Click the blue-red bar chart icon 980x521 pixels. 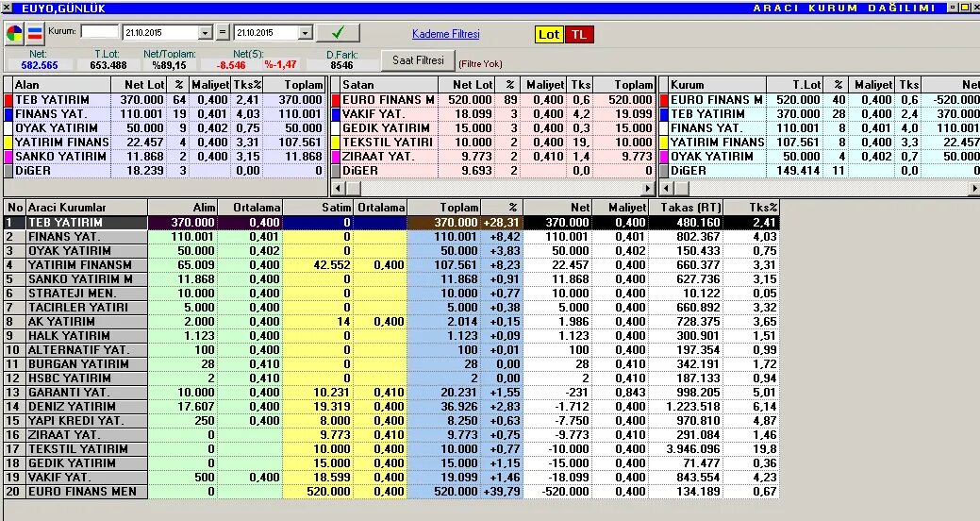(35, 33)
